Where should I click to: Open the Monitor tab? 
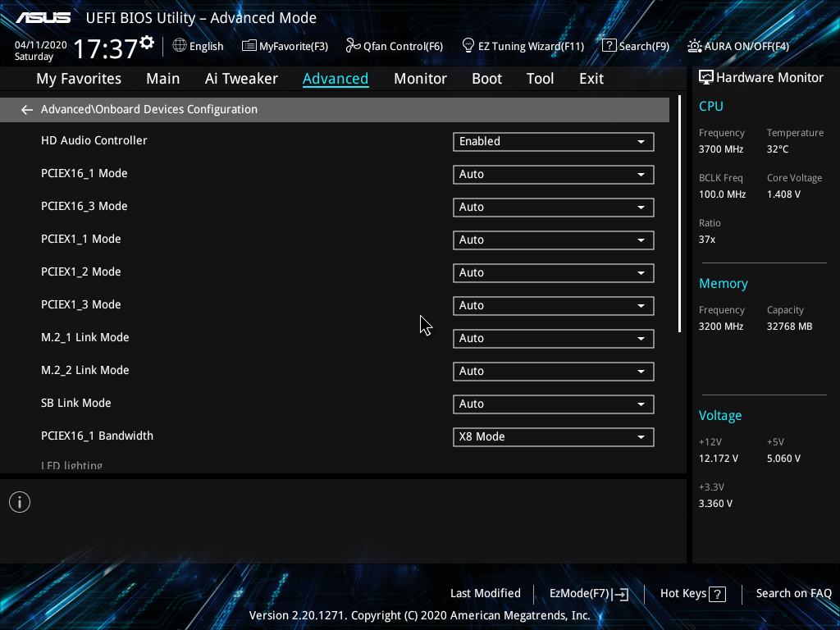pyautogui.click(x=420, y=79)
